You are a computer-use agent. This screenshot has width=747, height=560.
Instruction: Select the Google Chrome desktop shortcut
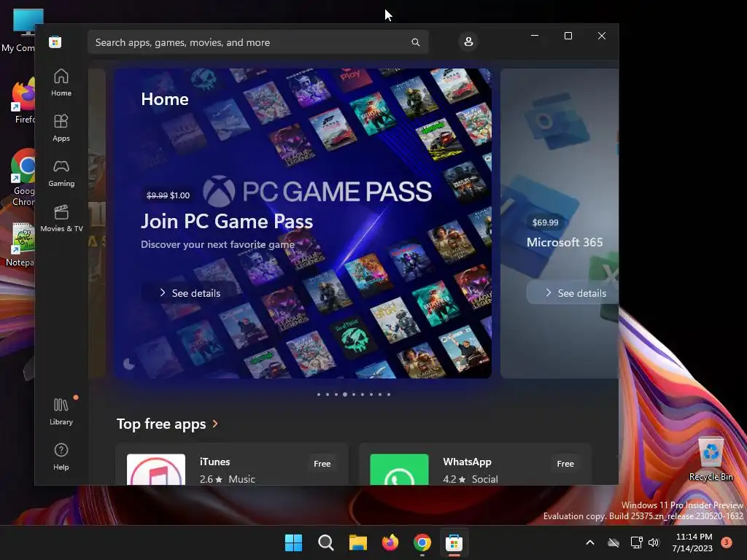pyautogui.click(x=21, y=178)
